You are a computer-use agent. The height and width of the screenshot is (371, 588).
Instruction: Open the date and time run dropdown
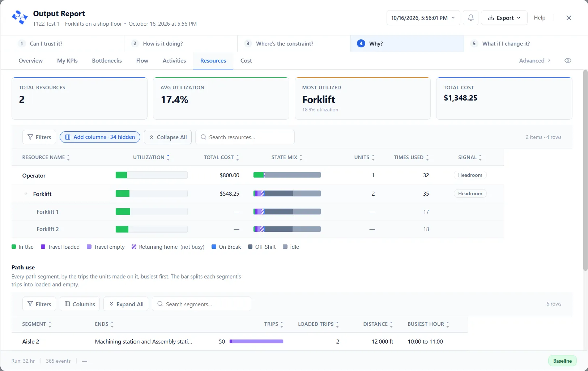pyautogui.click(x=423, y=18)
